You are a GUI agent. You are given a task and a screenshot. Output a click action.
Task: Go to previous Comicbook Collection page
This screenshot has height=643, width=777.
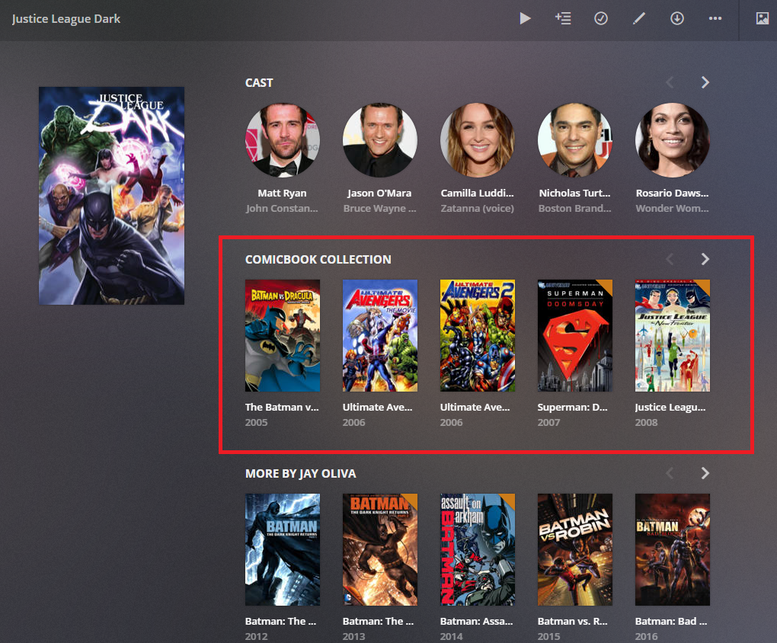pyautogui.click(x=669, y=259)
